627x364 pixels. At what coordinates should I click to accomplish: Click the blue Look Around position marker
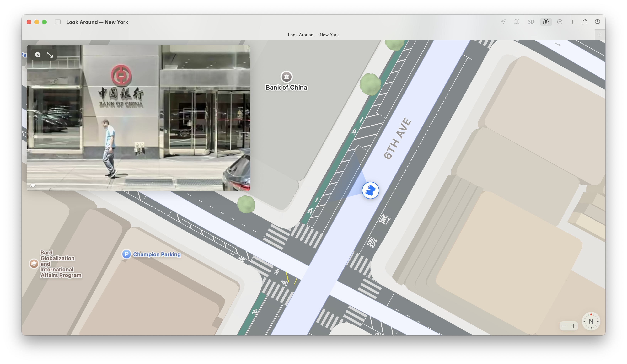(x=370, y=190)
